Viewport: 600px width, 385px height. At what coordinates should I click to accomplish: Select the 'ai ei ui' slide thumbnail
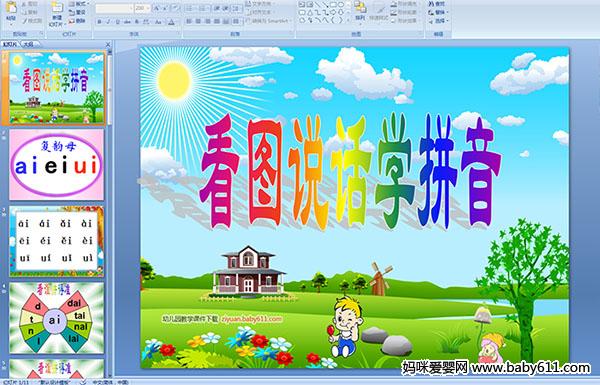57,164
